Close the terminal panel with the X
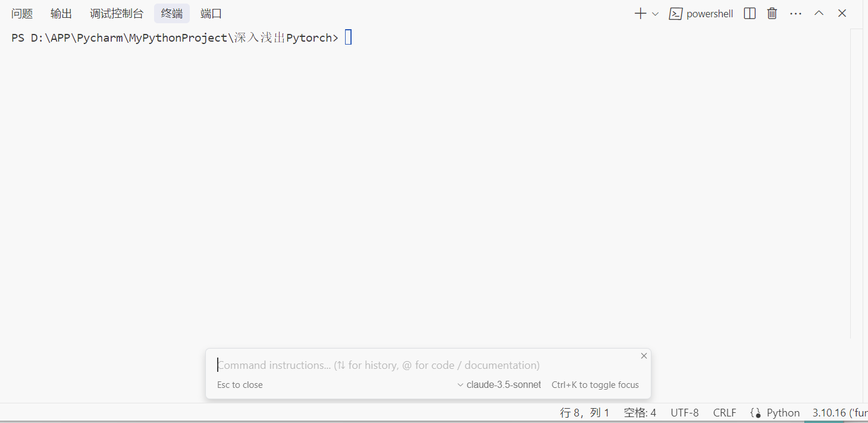The height and width of the screenshot is (423, 868). pos(842,13)
